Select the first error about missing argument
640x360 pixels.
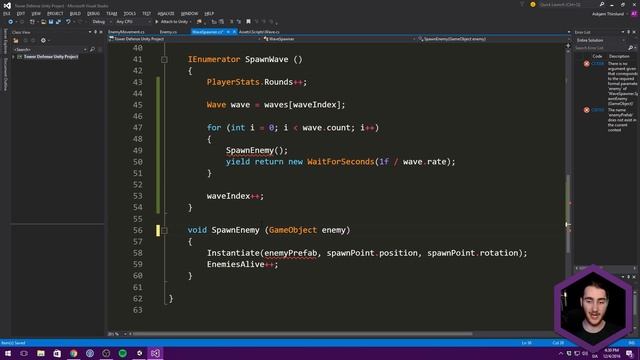pos(610,84)
